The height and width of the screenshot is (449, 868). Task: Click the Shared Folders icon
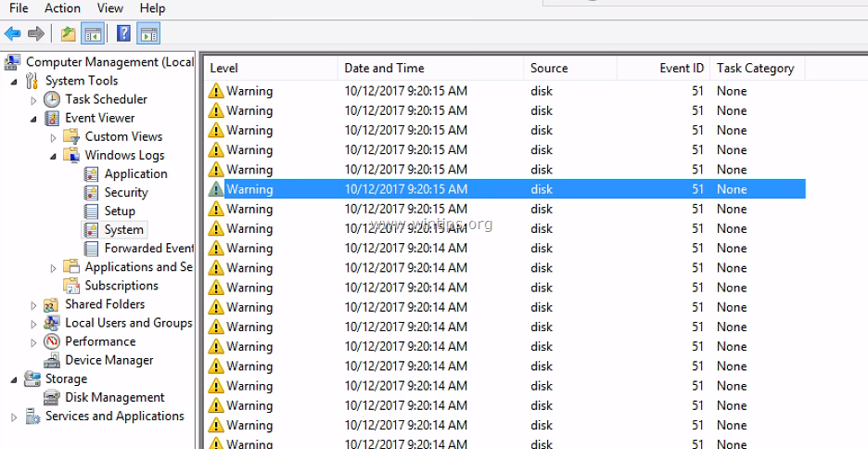pos(52,304)
